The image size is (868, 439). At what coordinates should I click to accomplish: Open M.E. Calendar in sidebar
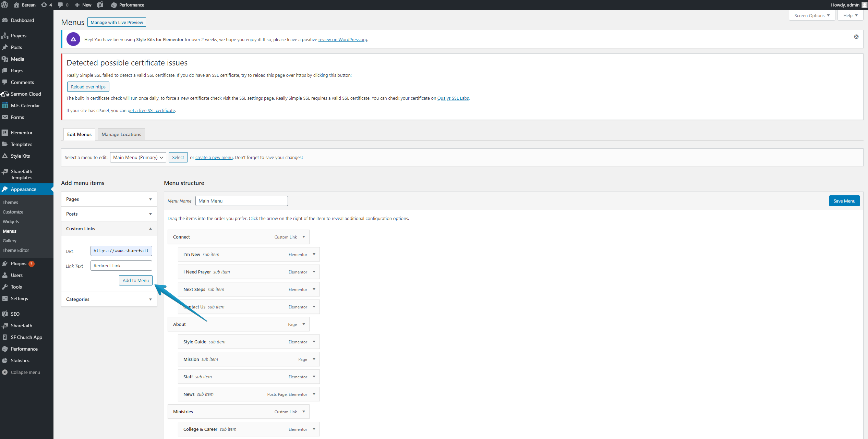(x=25, y=106)
